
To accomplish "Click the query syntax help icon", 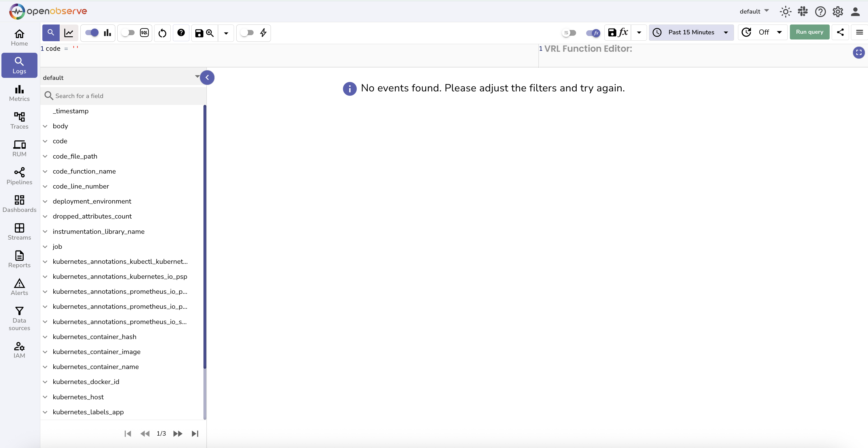I will 181,33.
